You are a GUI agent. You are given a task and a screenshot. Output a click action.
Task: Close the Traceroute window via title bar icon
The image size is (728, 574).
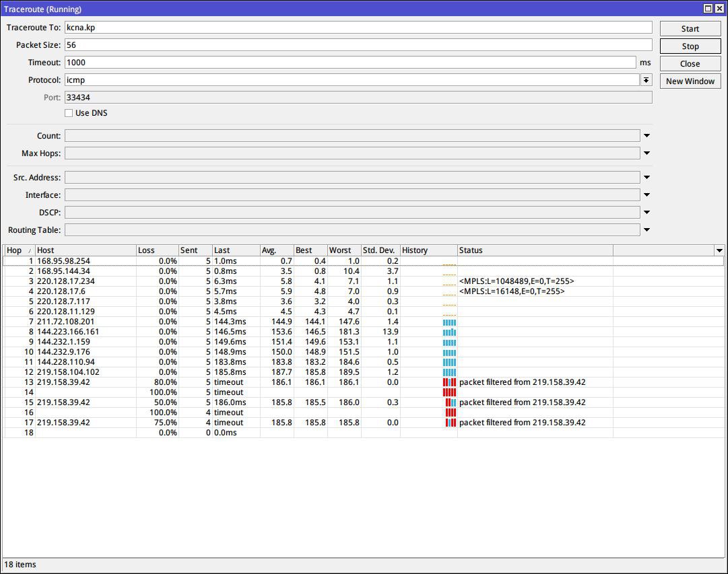[719, 9]
